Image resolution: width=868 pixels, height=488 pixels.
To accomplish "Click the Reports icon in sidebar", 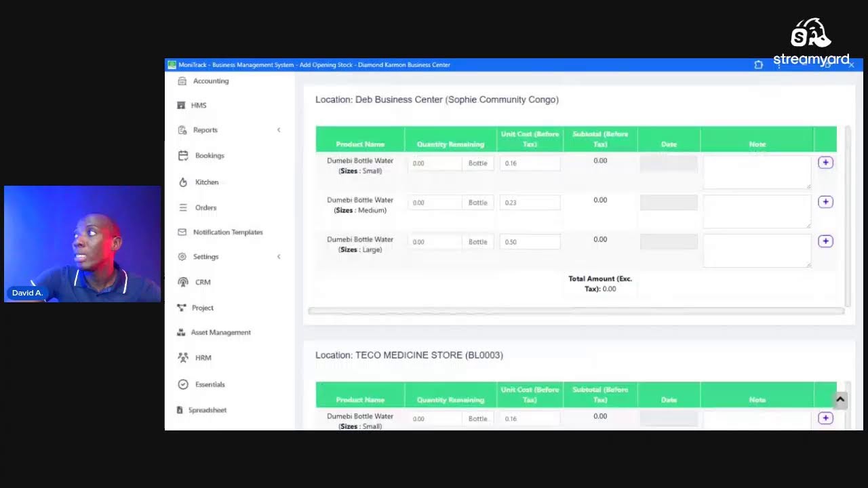I will pyautogui.click(x=182, y=129).
